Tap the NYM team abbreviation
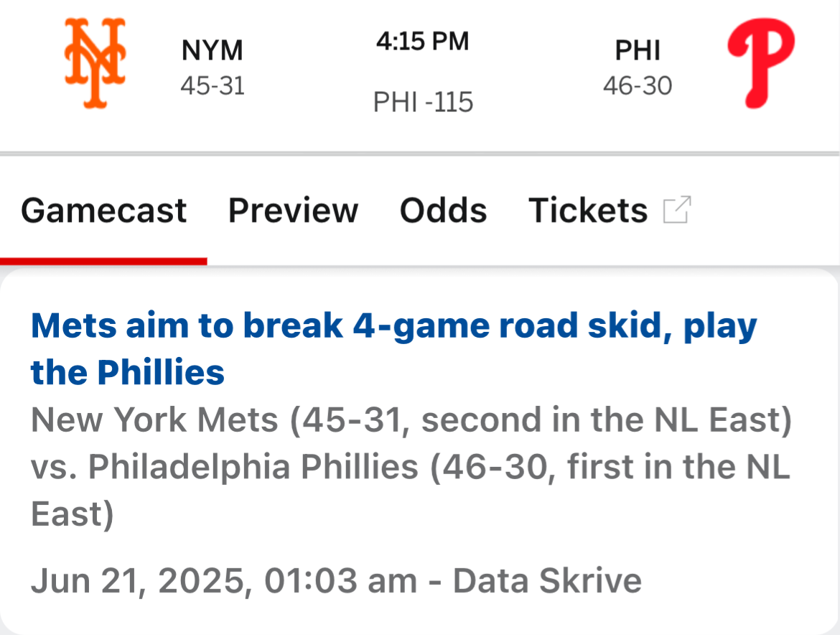The width and height of the screenshot is (840, 635). click(x=213, y=50)
